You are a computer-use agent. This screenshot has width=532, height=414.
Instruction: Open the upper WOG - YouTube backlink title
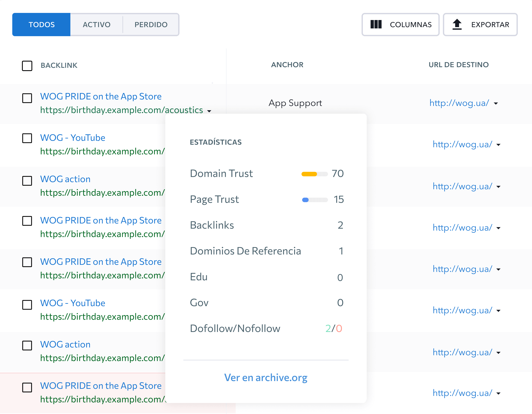(73, 138)
